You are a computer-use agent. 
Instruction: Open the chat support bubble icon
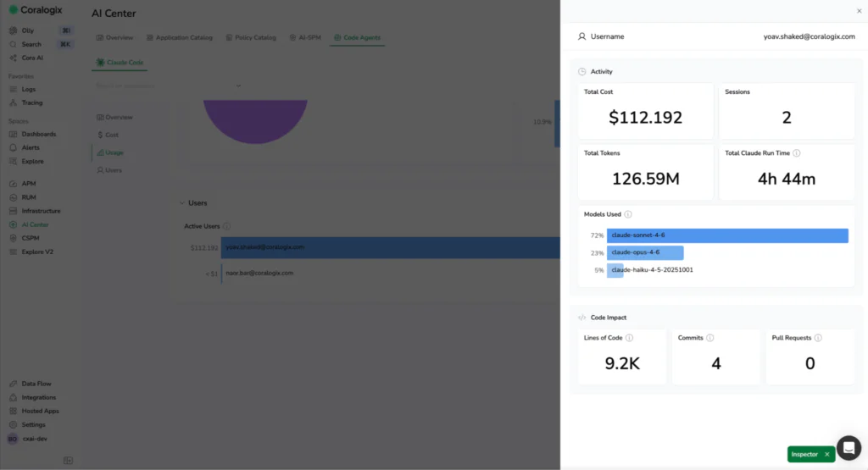click(x=849, y=448)
